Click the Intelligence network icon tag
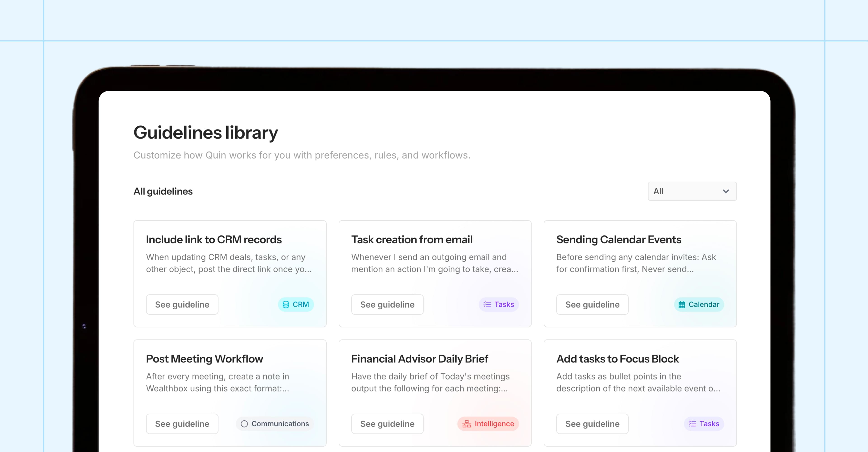868x452 pixels. [467, 424]
